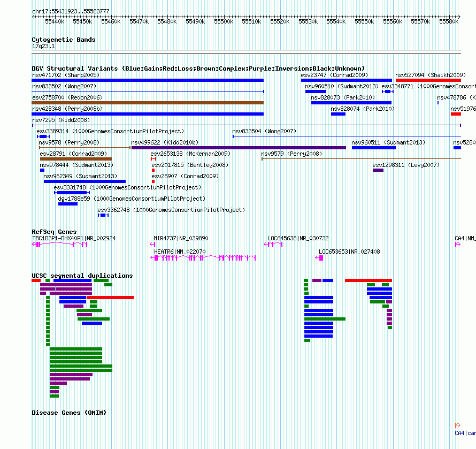Click the red nsv527094 loss bar
This screenshot has height=449, width=476.
click(428, 80)
